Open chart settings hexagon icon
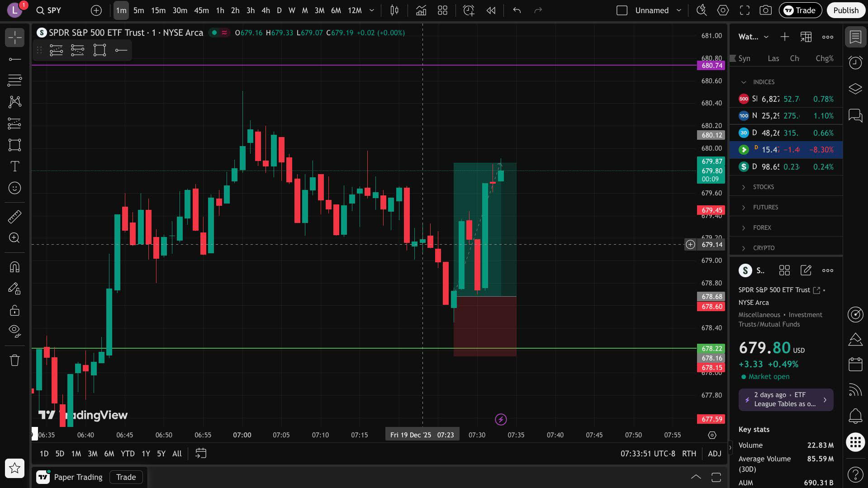This screenshot has height=488, width=868. click(x=723, y=10)
